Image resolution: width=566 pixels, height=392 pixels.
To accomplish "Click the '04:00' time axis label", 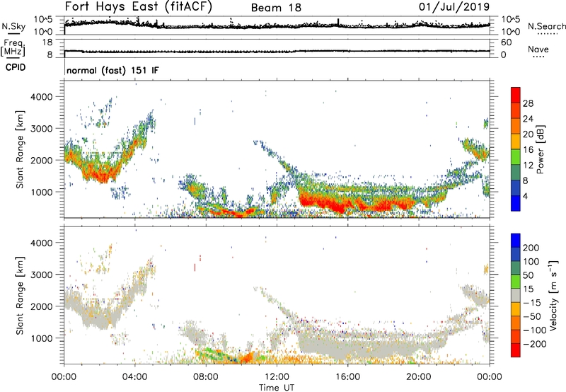I will point(135,377).
